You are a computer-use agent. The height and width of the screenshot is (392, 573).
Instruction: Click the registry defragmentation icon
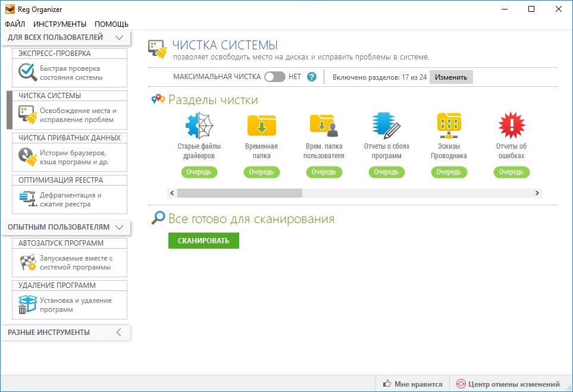pos(28,199)
